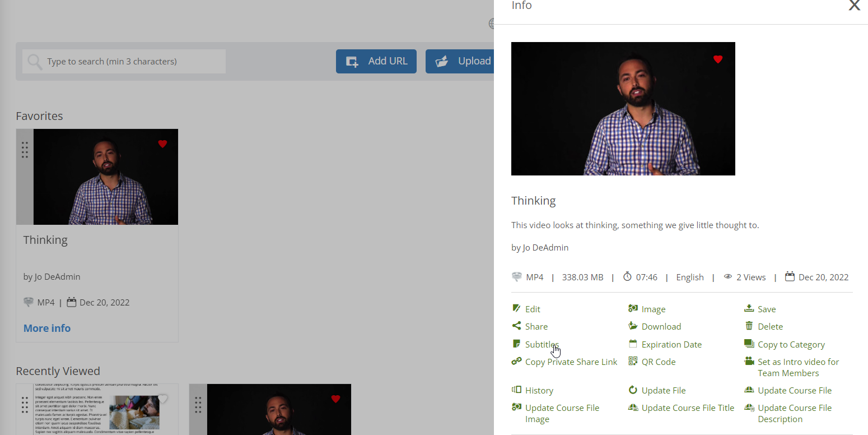Delete the Thinking video
The height and width of the screenshot is (435, 868).
point(770,326)
